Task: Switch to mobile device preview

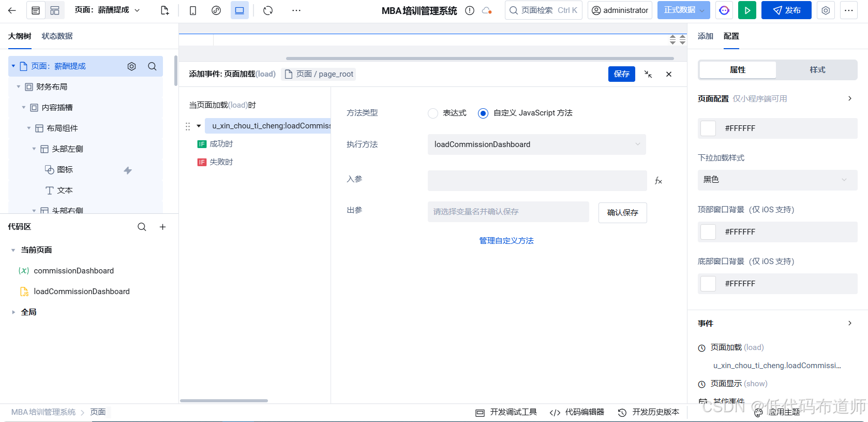Action: coord(193,10)
